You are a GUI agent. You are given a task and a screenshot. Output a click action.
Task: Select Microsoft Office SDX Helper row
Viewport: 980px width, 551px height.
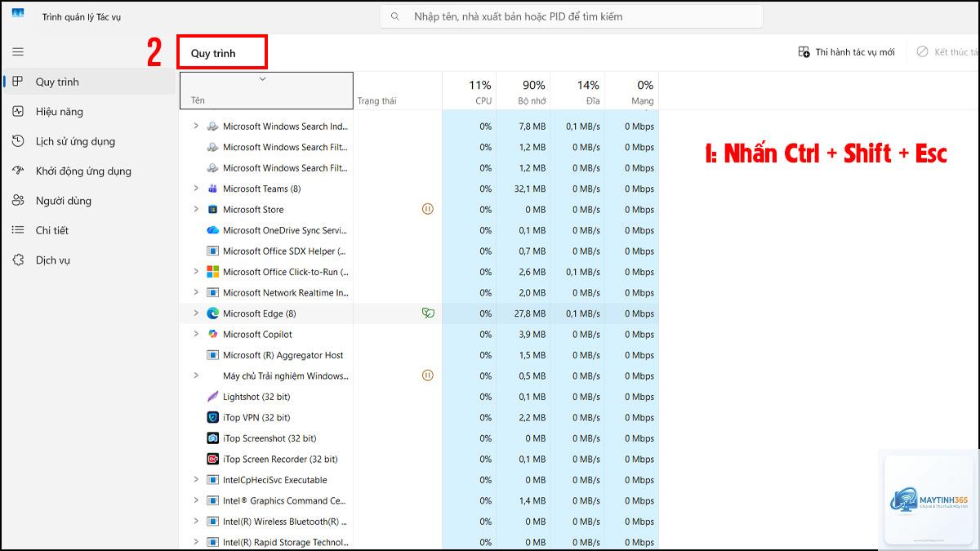point(419,251)
